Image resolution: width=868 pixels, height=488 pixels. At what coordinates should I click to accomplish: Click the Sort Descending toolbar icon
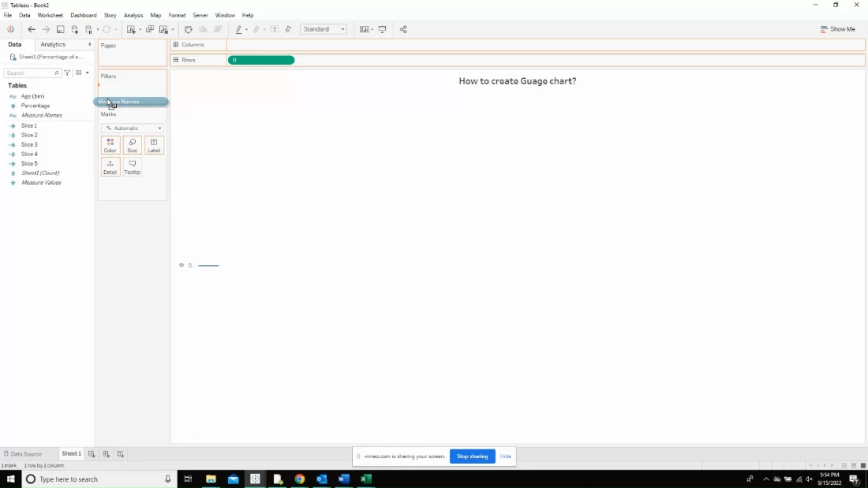218,29
